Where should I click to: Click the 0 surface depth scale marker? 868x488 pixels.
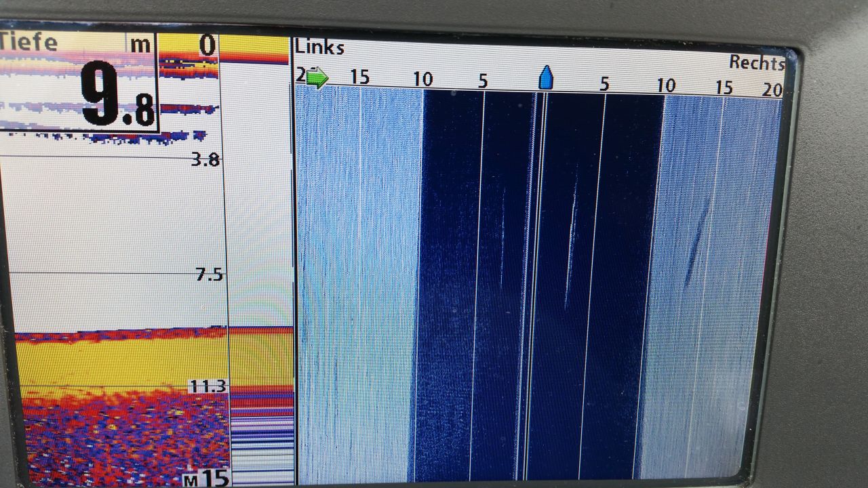pyautogui.click(x=207, y=46)
